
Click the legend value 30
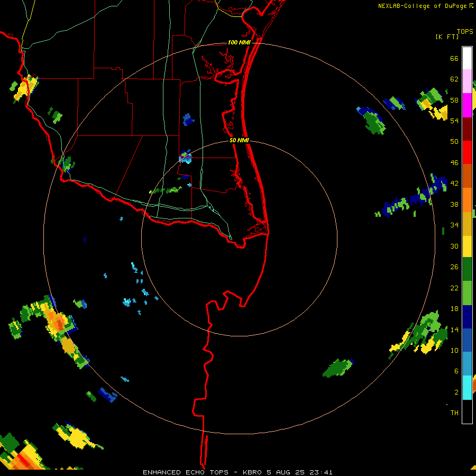[454, 246]
